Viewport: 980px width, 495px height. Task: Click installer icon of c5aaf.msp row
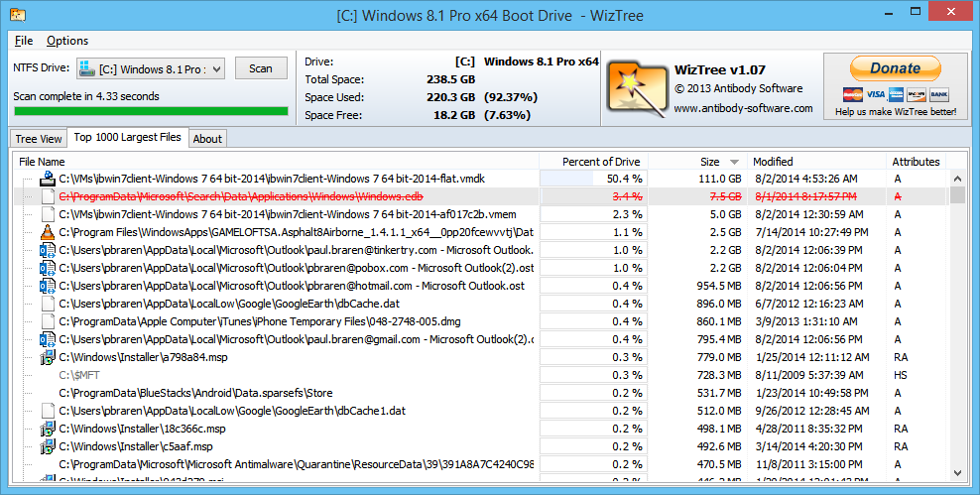pyautogui.click(x=48, y=446)
